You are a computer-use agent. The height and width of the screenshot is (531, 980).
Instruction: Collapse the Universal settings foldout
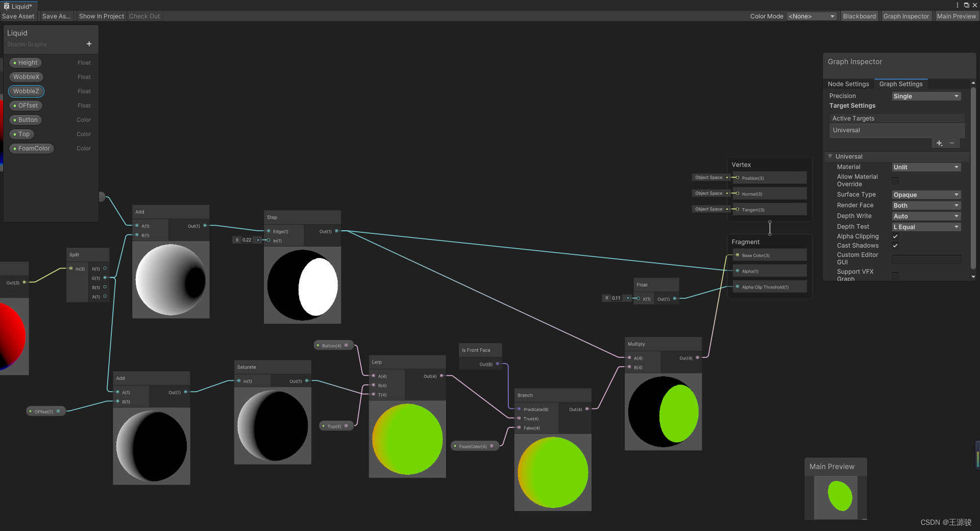coord(830,157)
